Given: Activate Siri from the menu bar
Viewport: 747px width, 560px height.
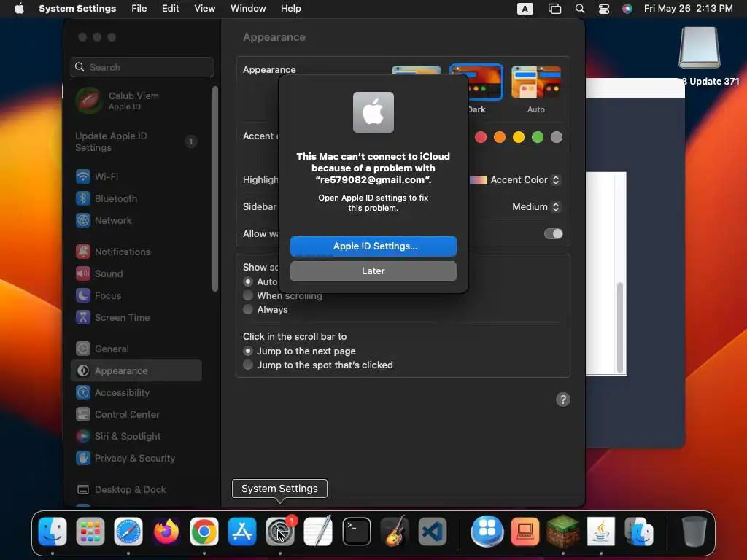Looking at the screenshot, I should pyautogui.click(x=627, y=9).
